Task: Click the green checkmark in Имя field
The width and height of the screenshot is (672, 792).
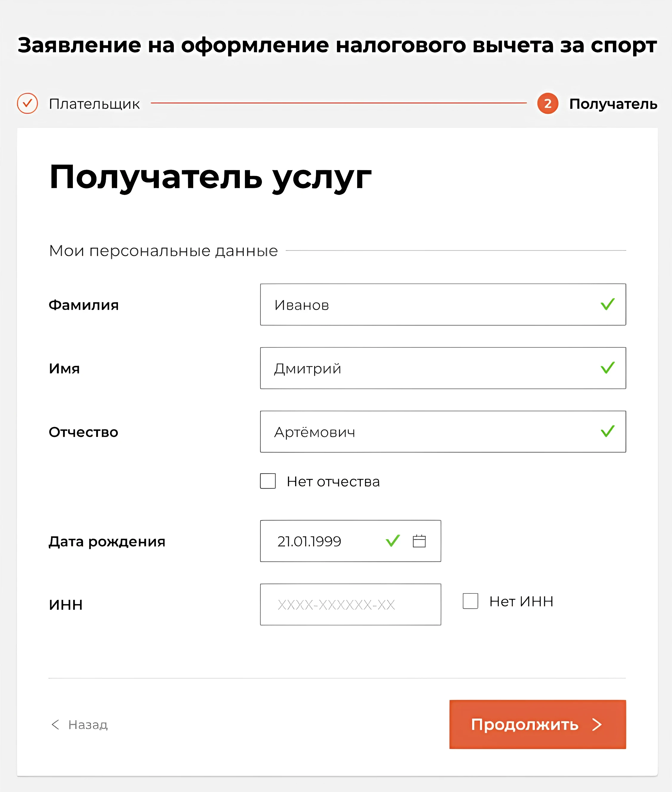Action: 607,368
